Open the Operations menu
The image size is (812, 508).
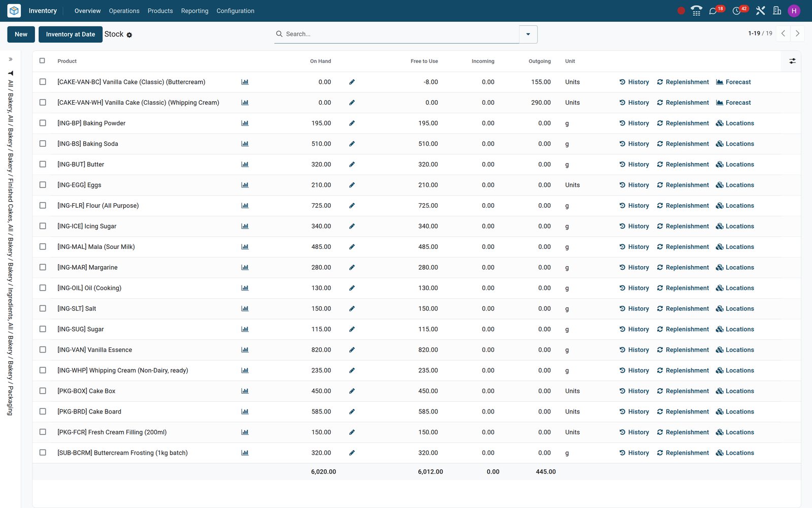[124, 11]
